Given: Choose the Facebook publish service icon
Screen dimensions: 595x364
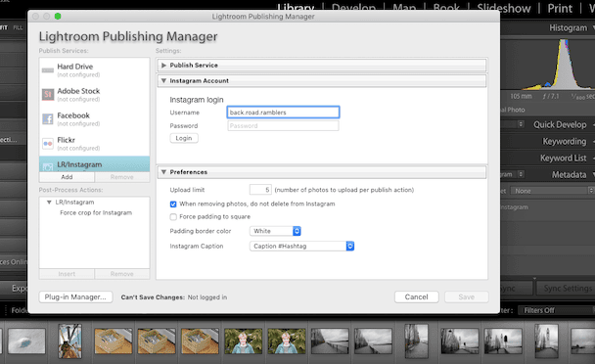Looking at the screenshot, I should pos(48,119).
